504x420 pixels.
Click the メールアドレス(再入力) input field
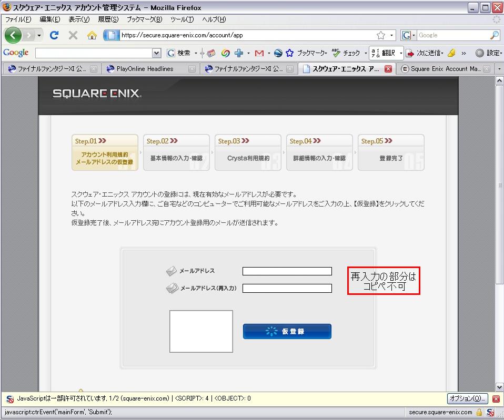click(287, 289)
